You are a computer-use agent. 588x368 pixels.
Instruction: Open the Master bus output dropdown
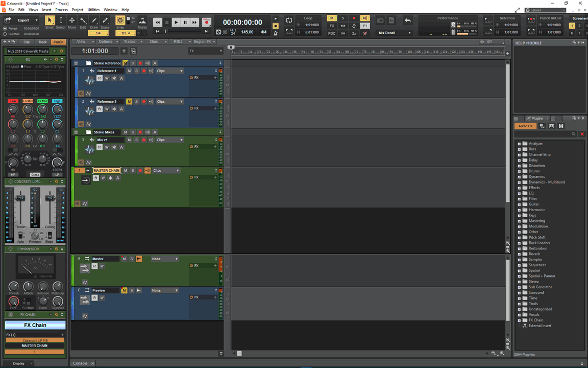[165, 259]
